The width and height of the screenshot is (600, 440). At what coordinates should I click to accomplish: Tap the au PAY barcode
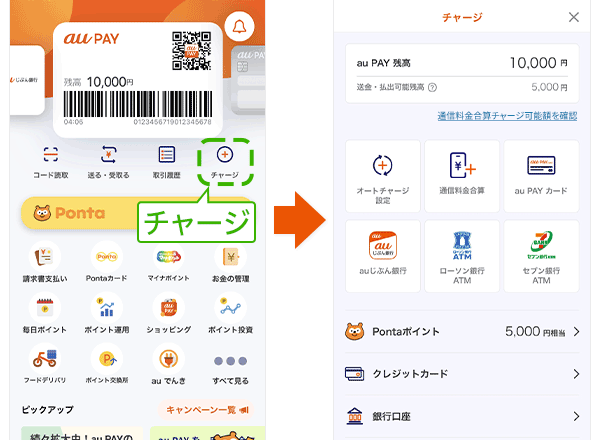(x=138, y=104)
